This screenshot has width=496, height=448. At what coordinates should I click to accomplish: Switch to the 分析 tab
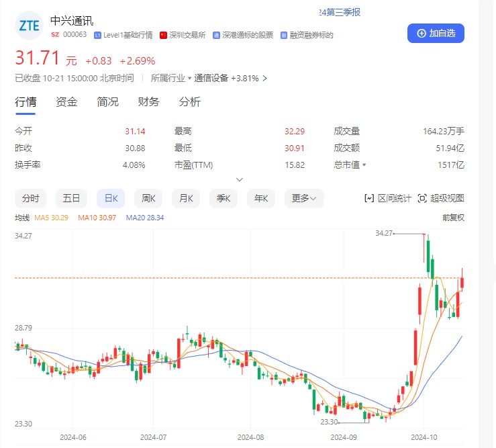(190, 102)
